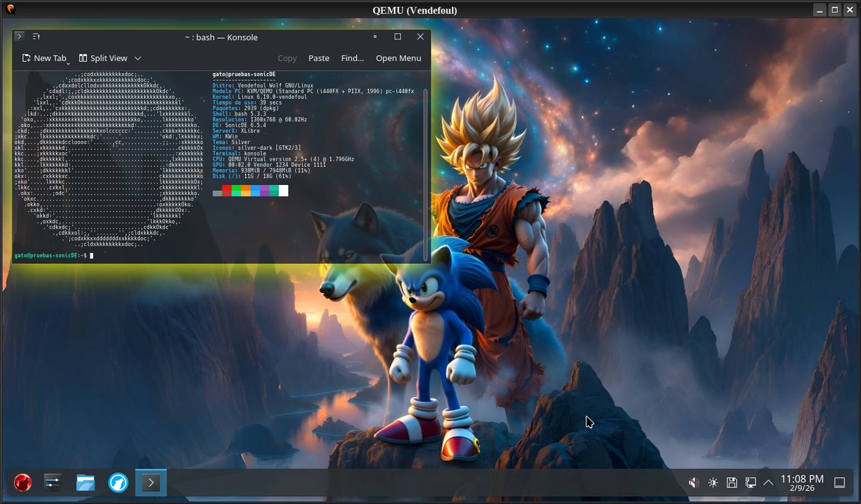Close the Konsole window
The width and height of the screenshot is (861, 504).
(x=420, y=37)
